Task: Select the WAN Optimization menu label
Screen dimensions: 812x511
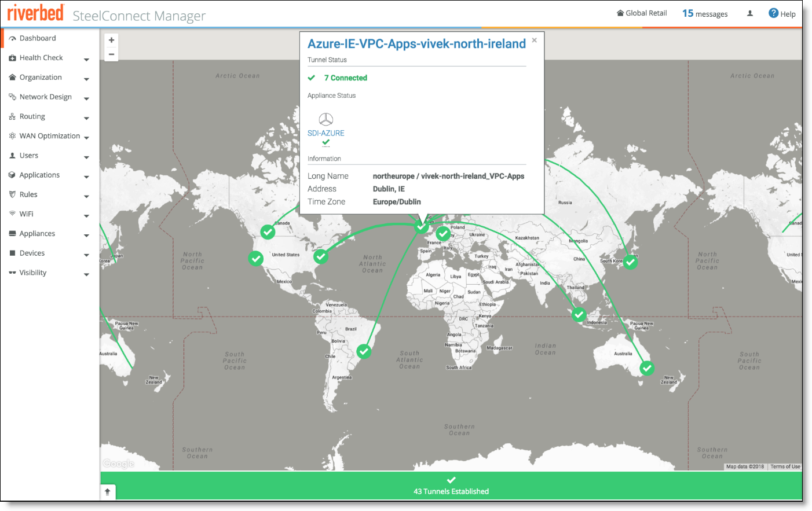Action: [x=50, y=136]
